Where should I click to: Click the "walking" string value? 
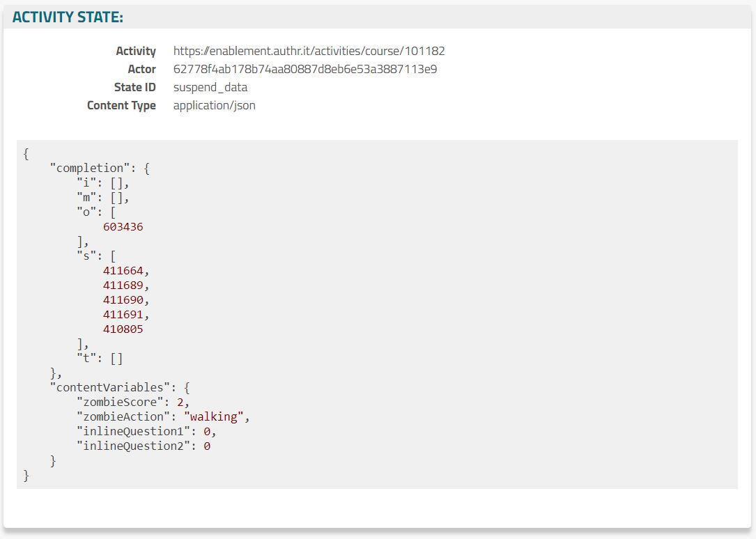[213, 416]
